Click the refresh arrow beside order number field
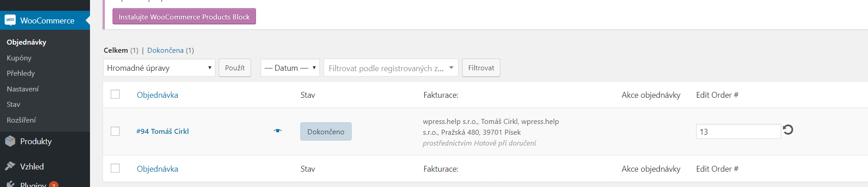 pos(788,130)
